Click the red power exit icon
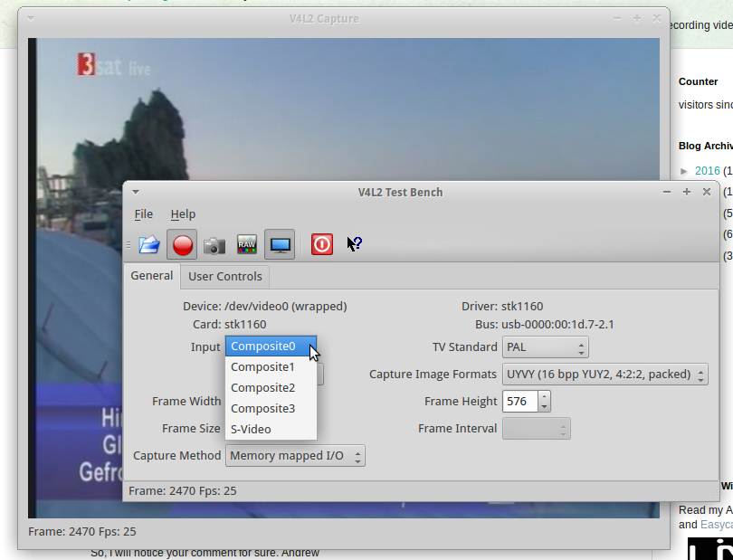Viewport: 733px width, 560px height. [x=322, y=244]
